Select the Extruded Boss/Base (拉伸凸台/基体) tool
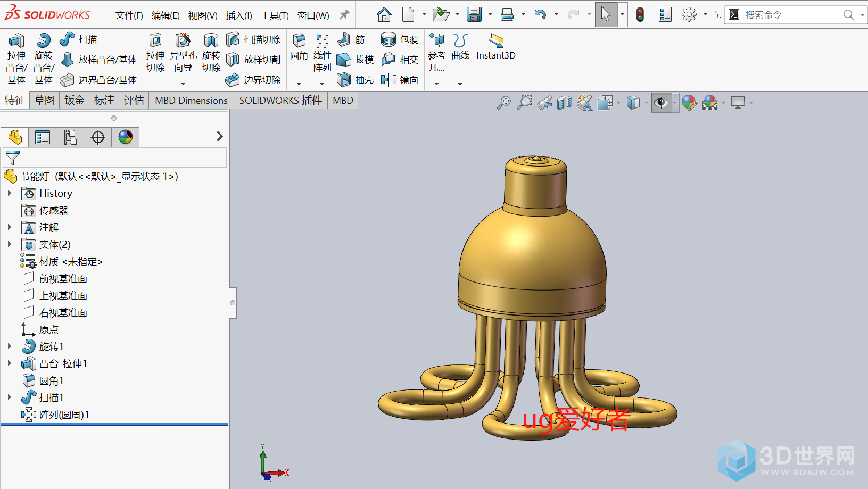 click(x=16, y=59)
